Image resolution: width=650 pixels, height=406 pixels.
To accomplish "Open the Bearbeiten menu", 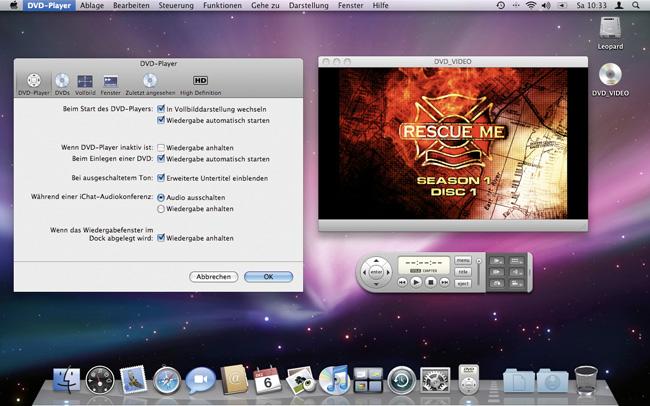I will coord(131,5).
